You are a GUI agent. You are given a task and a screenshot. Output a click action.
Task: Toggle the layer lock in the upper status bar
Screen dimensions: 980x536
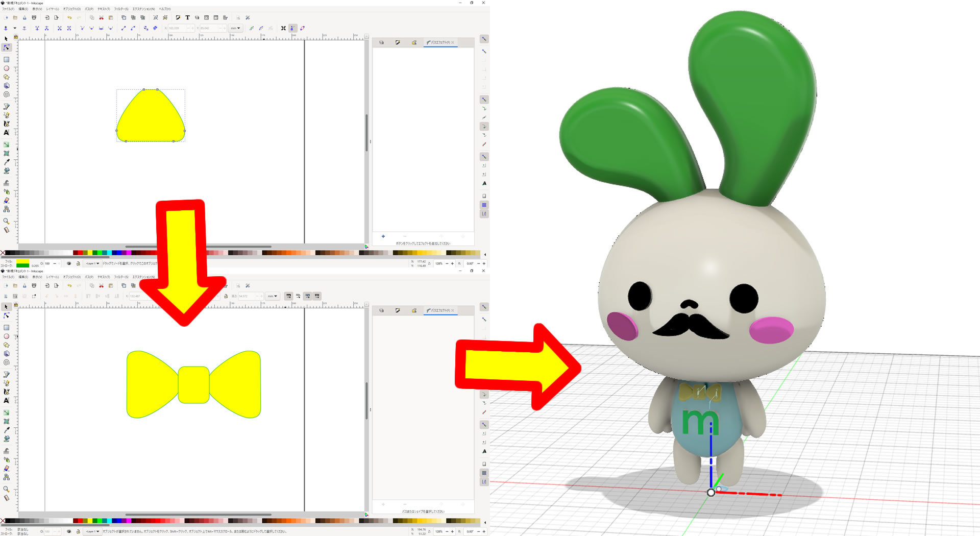click(78, 263)
